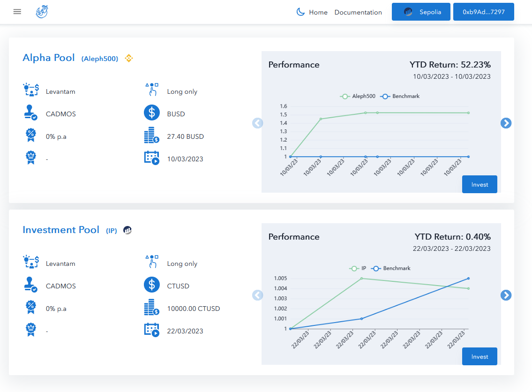Go to the Home page

(x=318, y=12)
